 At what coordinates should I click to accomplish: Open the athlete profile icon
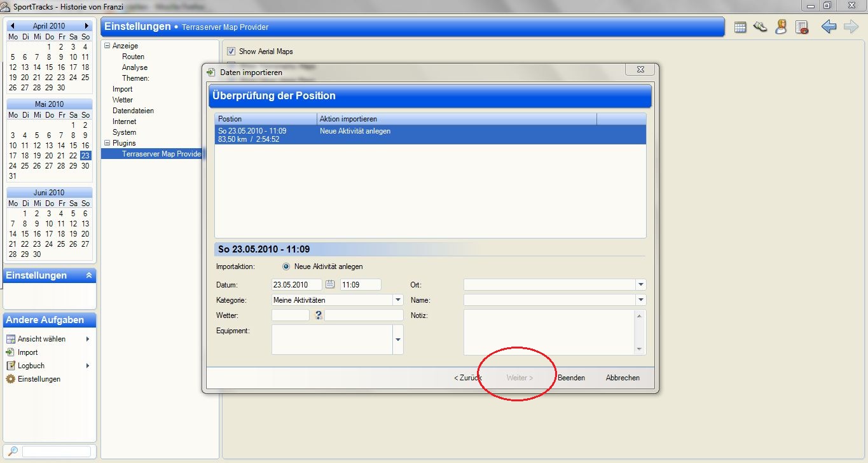pos(781,27)
